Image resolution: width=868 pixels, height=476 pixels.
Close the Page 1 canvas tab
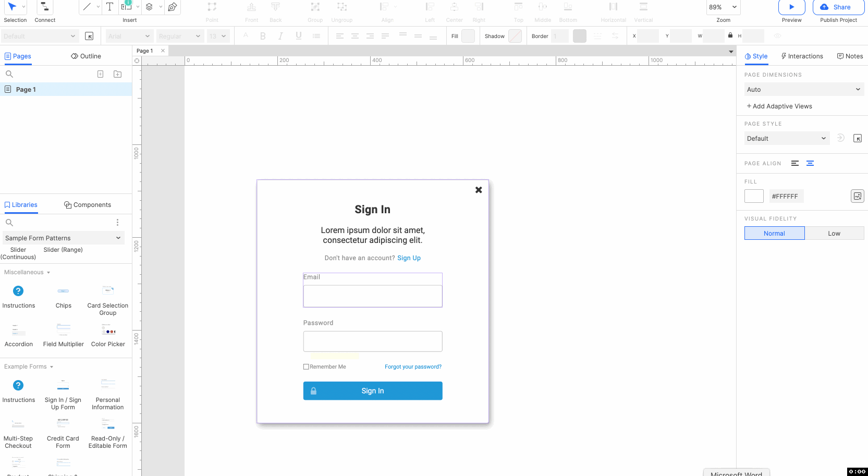click(163, 51)
